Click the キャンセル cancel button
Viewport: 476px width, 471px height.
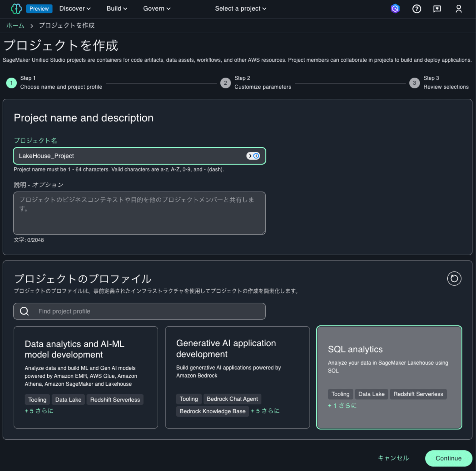point(393,458)
